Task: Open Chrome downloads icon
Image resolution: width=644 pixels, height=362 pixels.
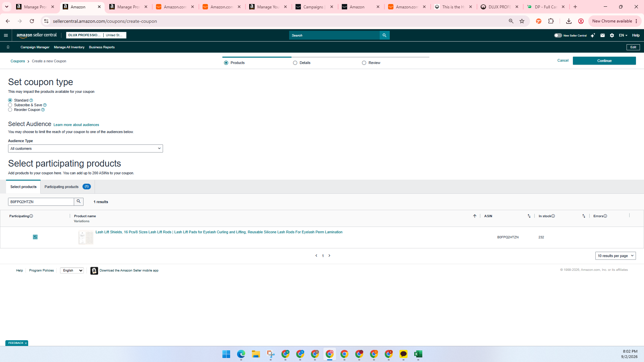Action: coord(569,21)
